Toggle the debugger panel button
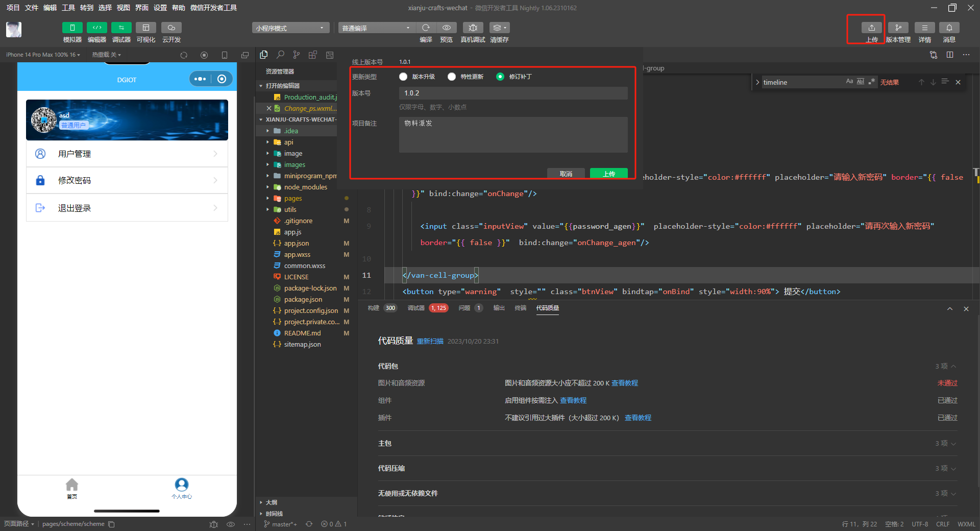This screenshot has height=531, width=980. [121, 28]
